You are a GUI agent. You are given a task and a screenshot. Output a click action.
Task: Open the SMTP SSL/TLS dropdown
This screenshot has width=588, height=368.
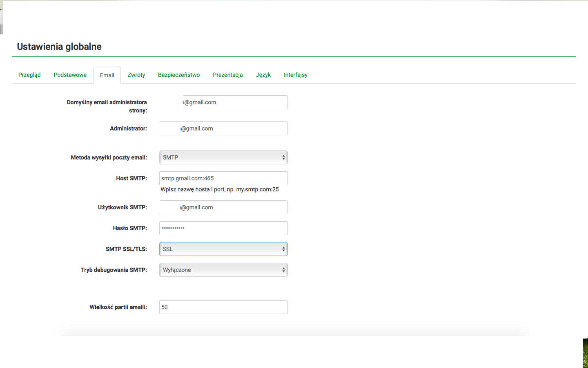pyautogui.click(x=223, y=249)
